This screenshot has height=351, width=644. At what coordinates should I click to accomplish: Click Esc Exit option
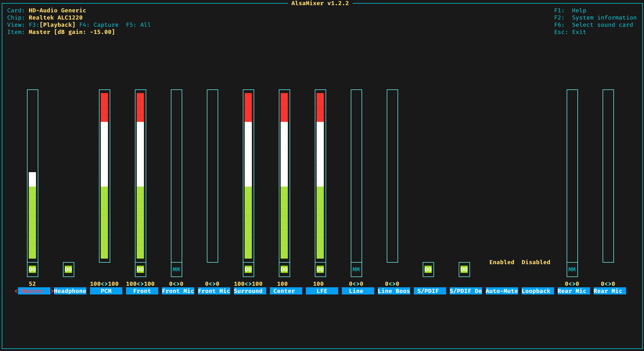(570, 32)
